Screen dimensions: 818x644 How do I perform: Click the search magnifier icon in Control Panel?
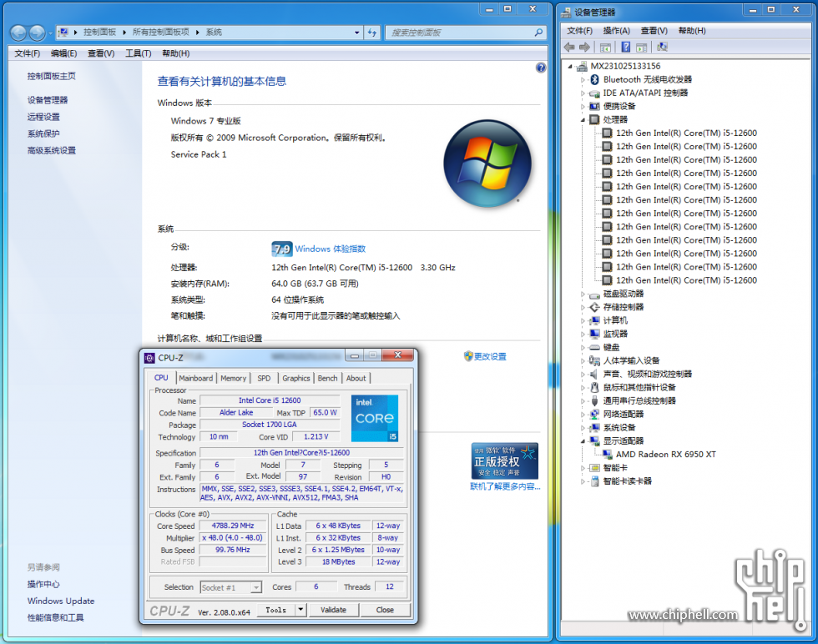tap(538, 33)
